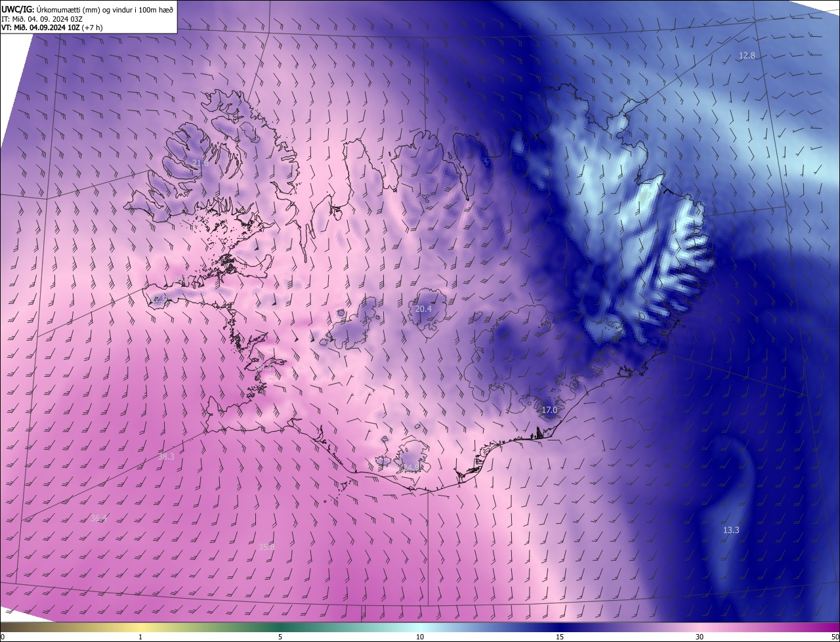The image size is (840, 642).
Task: Click the '17.0' value label
Action: click(549, 410)
